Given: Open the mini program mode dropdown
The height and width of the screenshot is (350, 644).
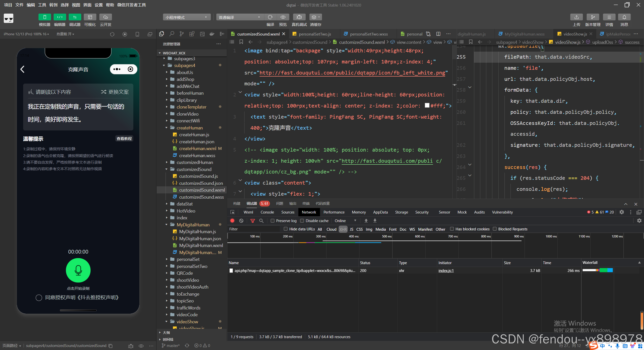Looking at the screenshot, I should pos(186,17).
